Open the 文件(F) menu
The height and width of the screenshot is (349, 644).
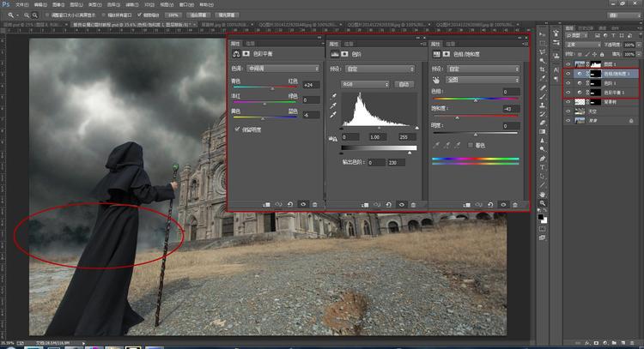[x=21, y=5]
